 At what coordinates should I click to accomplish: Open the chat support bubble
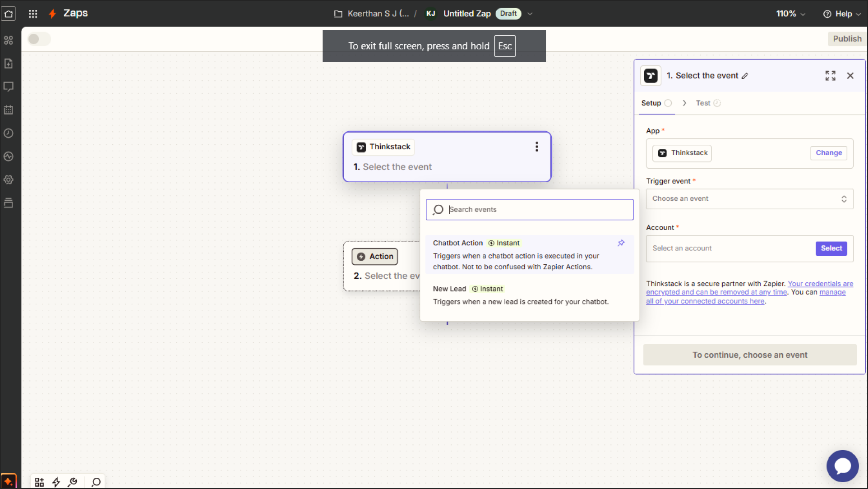[x=842, y=466]
